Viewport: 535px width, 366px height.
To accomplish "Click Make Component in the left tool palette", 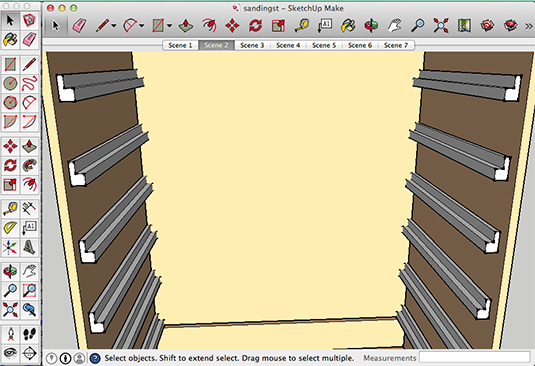I will (x=29, y=21).
